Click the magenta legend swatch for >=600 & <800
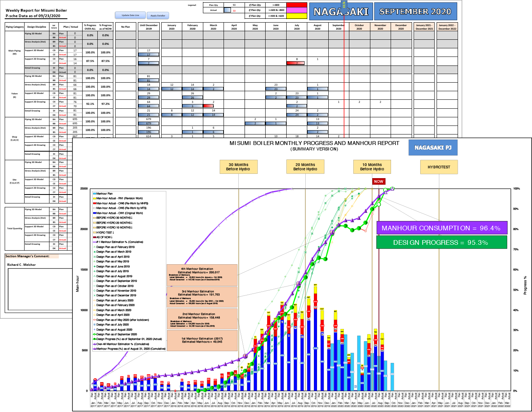 pyautogui.click(x=296, y=11)
